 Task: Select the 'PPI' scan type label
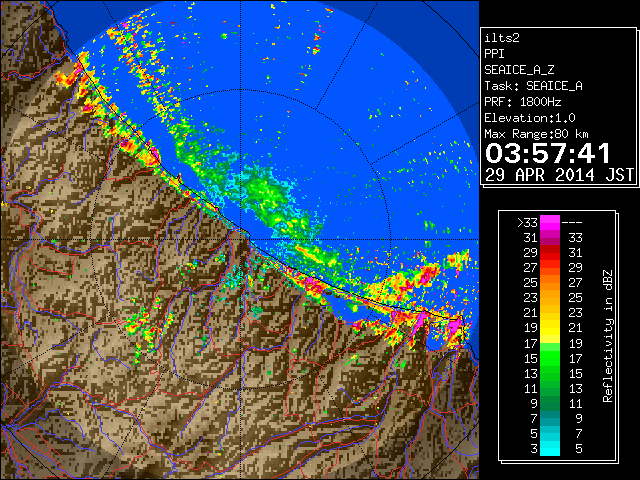point(494,54)
